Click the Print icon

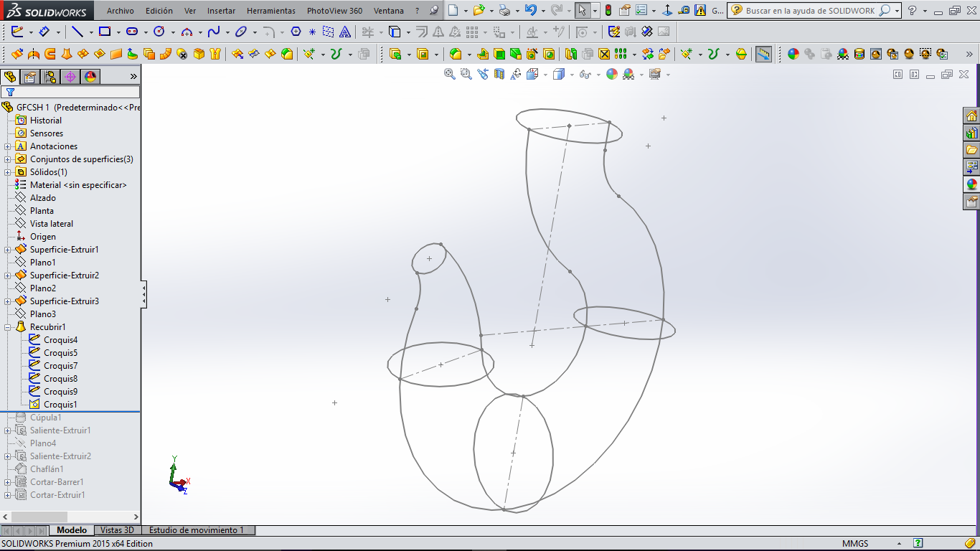pos(505,11)
